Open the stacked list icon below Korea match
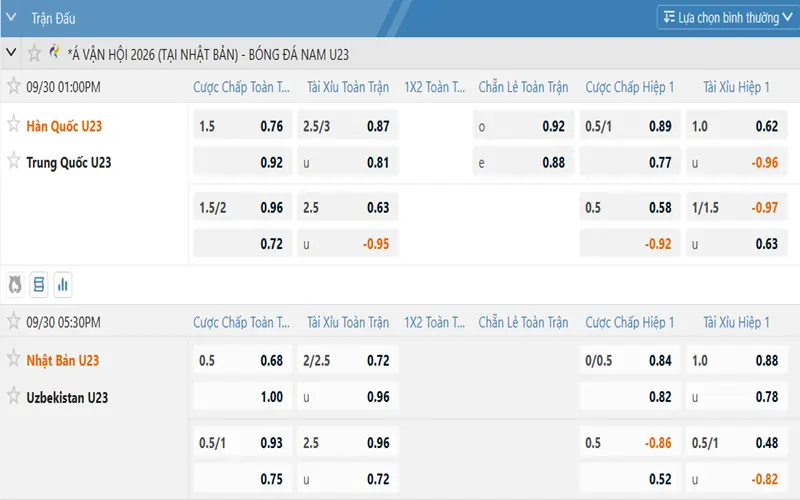800x500 pixels. click(x=39, y=285)
